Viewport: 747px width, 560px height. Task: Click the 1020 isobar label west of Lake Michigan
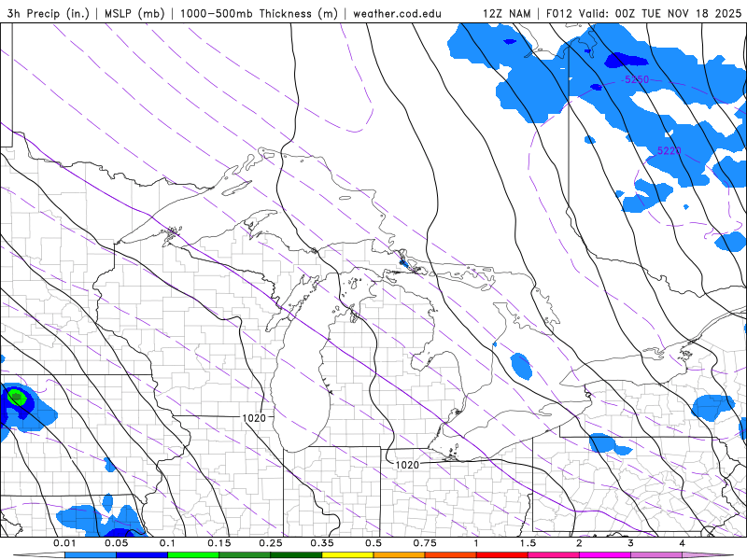254,418
